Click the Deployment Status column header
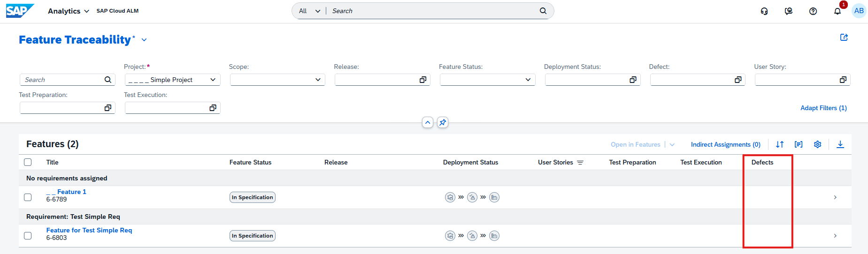 pyautogui.click(x=470, y=162)
